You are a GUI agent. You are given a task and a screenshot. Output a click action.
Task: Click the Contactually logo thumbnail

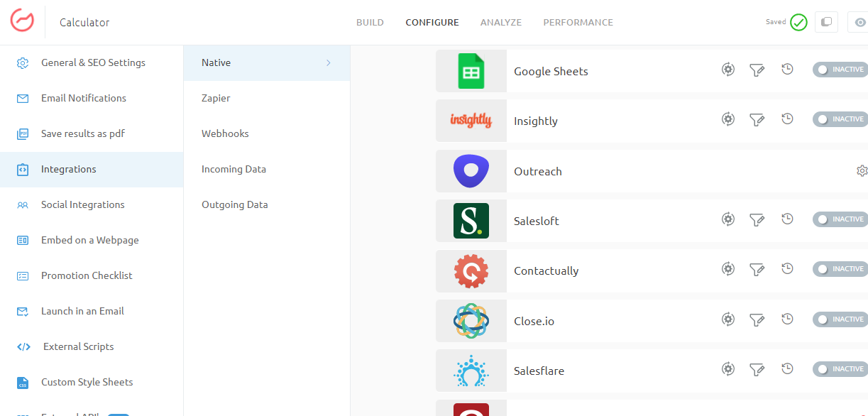pyautogui.click(x=471, y=270)
